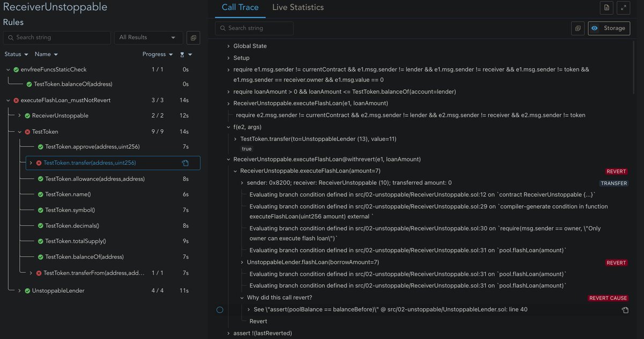Select TestToken.balanceOf(address) under envfreeFuncsStaticCheck
This screenshot has width=644, height=339.
tap(73, 84)
